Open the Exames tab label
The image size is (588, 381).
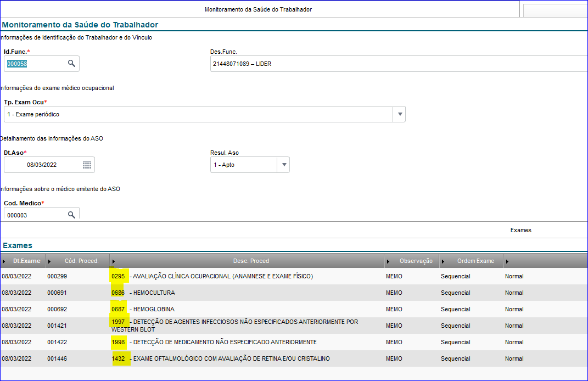(520, 230)
